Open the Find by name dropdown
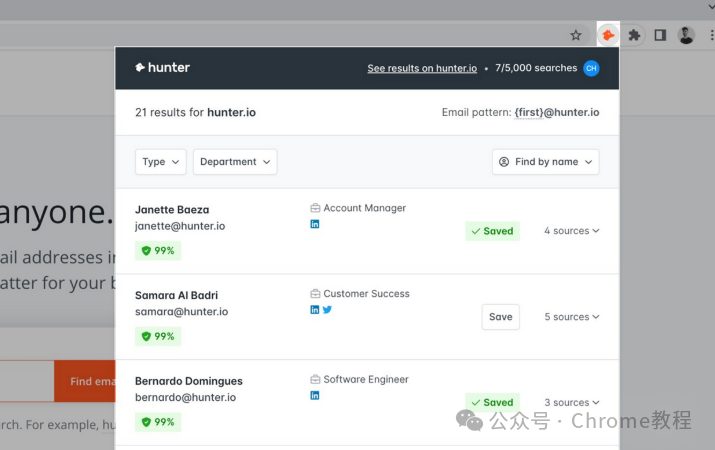715x450 pixels. 545,162
